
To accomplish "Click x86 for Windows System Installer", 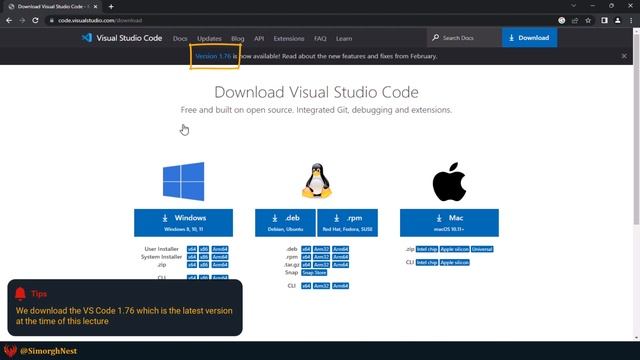I will coord(204,257).
